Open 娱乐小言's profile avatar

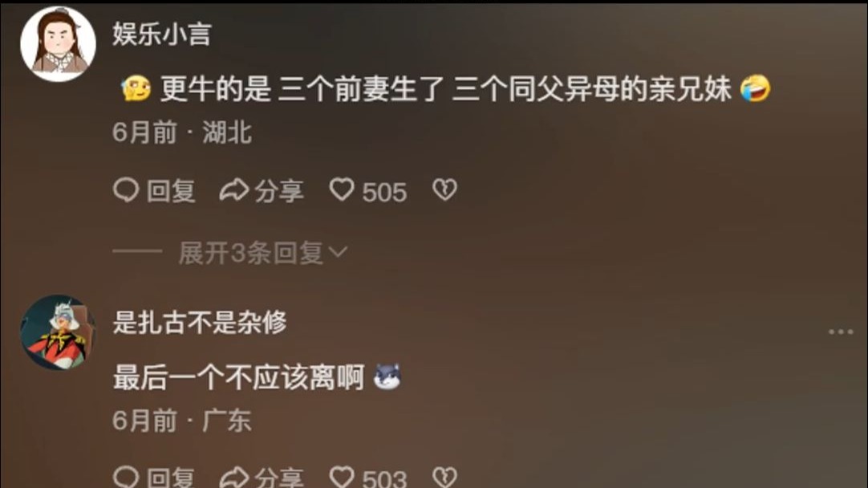(x=58, y=44)
